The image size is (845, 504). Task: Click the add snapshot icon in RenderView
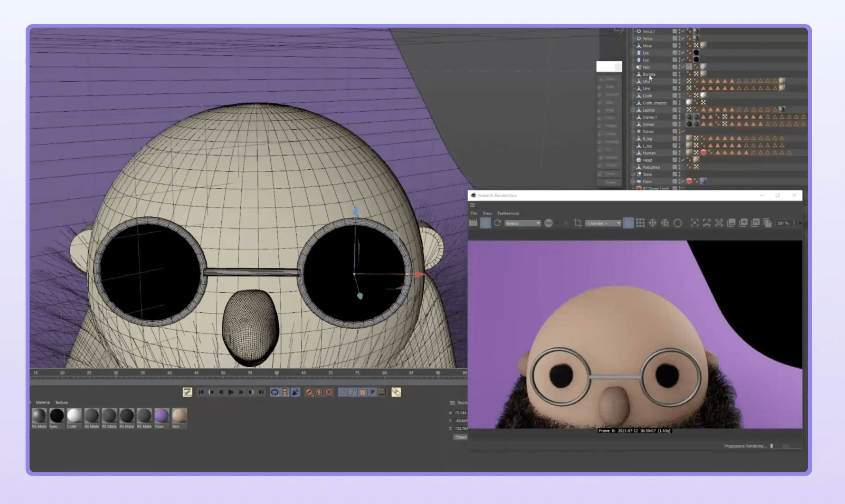(x=743, y=223)
